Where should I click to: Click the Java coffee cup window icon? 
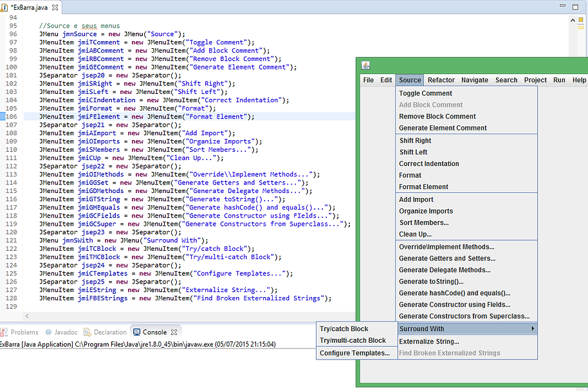click(365, 66)
